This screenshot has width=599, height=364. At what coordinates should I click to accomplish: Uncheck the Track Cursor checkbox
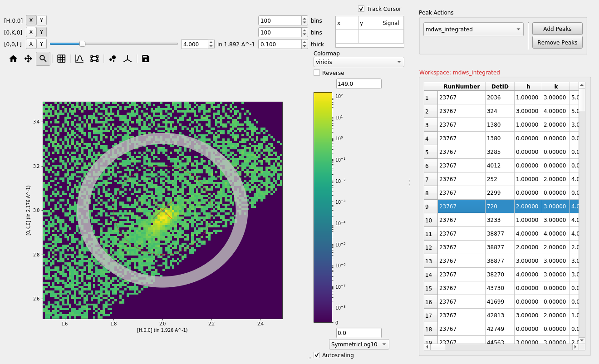pos(361,9)
